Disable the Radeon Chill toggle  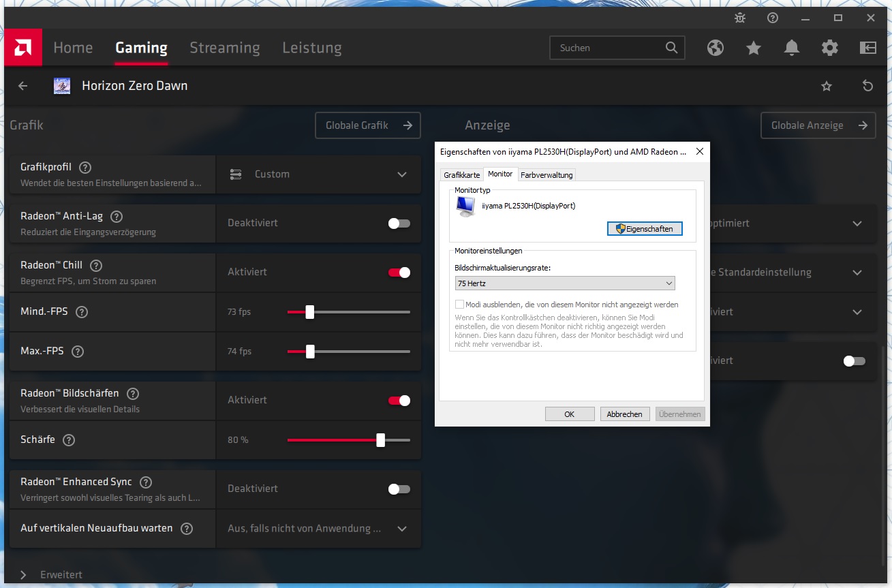[399, 272]
